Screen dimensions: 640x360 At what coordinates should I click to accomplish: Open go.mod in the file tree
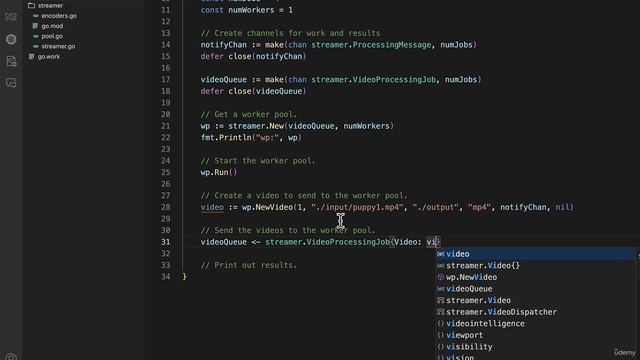tap(52, 26)
